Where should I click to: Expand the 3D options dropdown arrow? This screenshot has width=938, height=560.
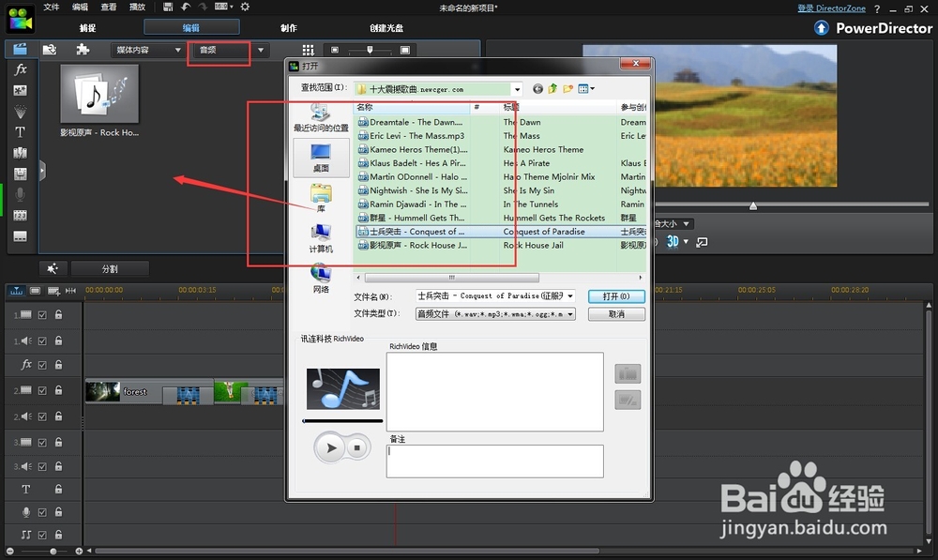[687, 242]
